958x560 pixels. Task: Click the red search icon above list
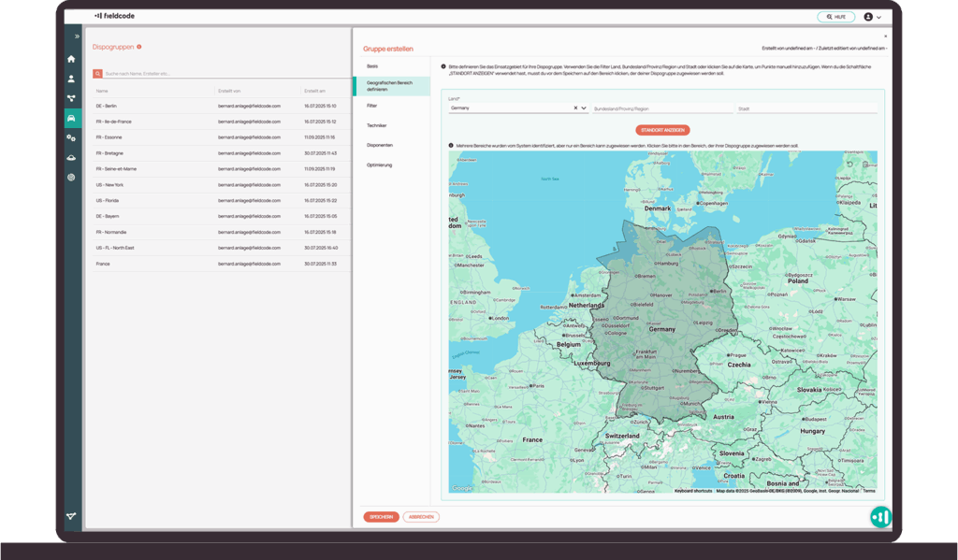(98, 73)
